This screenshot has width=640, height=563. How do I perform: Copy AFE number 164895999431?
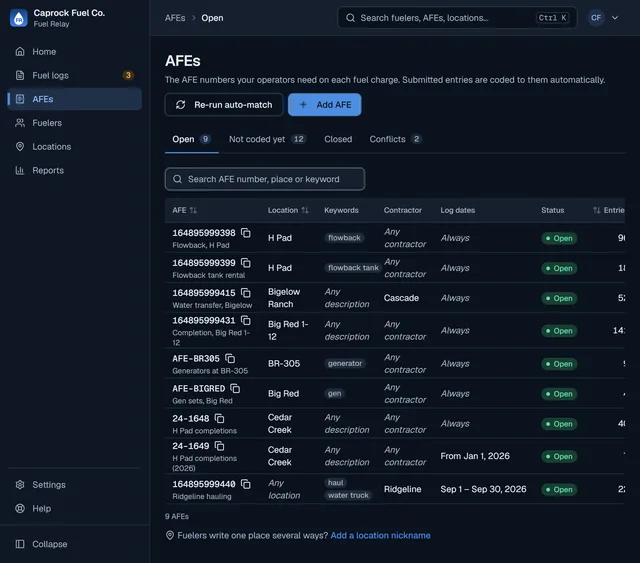coord(246,320)
